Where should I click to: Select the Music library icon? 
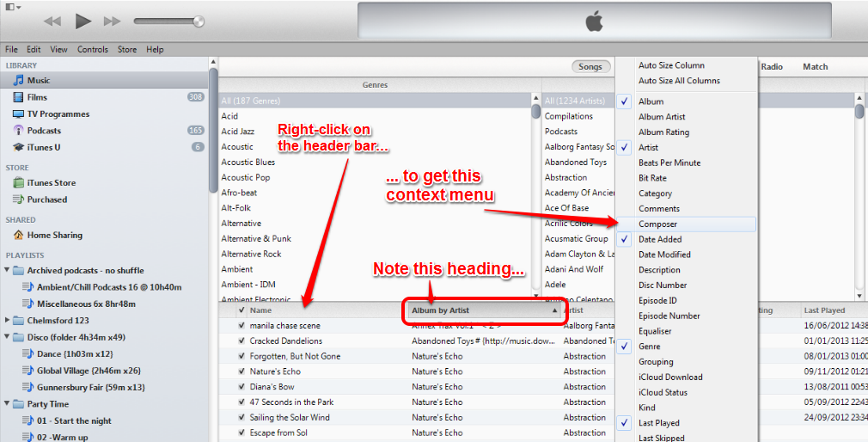tap(18, 80)
